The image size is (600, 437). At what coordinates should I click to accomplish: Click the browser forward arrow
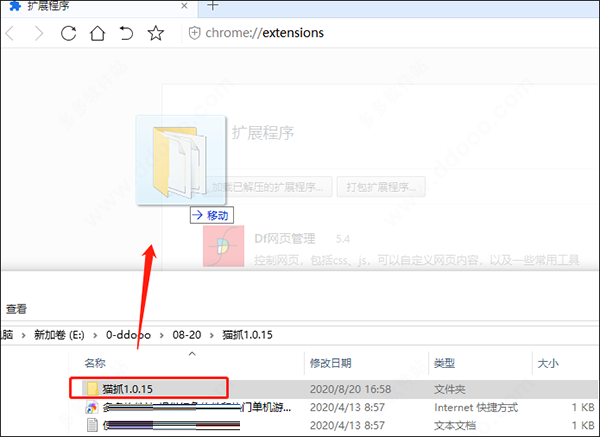(39, 33)
